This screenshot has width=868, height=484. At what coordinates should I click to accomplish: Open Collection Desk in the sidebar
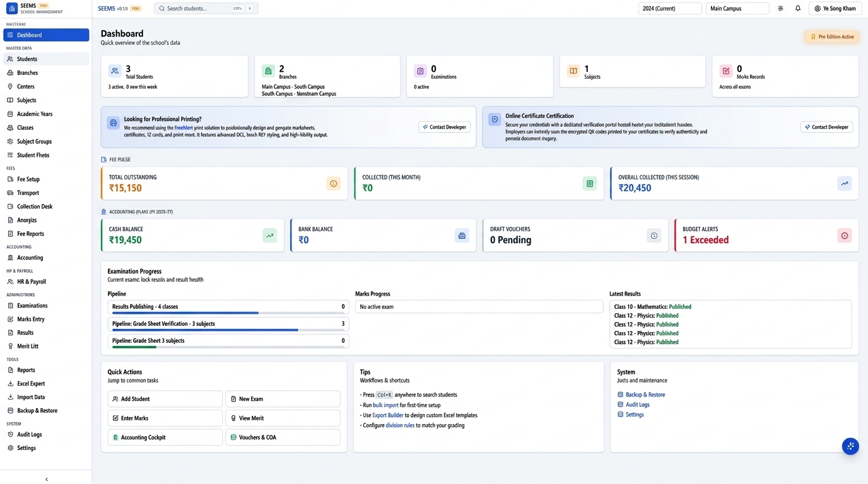click(46, 206)
